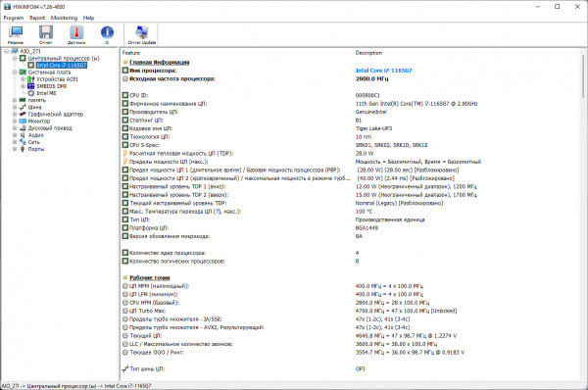Click the Порты ports icon

(x=23, y=149)
